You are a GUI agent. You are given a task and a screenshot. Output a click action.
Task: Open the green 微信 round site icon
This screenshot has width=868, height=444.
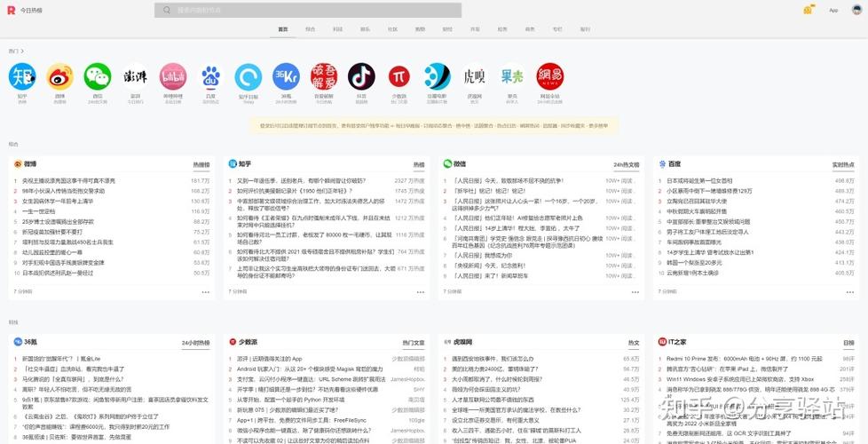[98, 76]
